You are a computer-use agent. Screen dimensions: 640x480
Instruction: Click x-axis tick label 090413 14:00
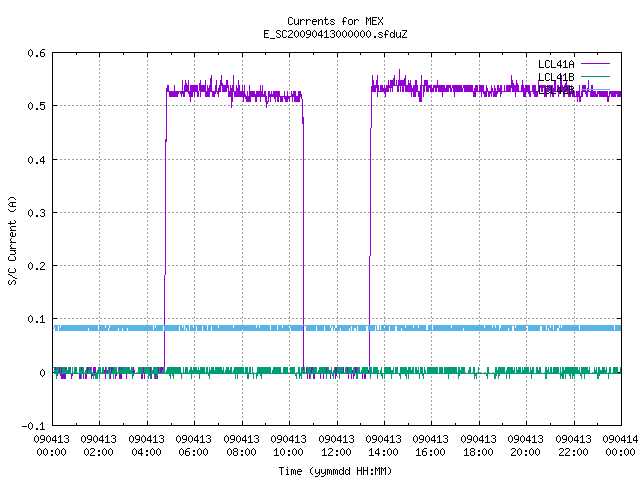click(x=383, y=445)
